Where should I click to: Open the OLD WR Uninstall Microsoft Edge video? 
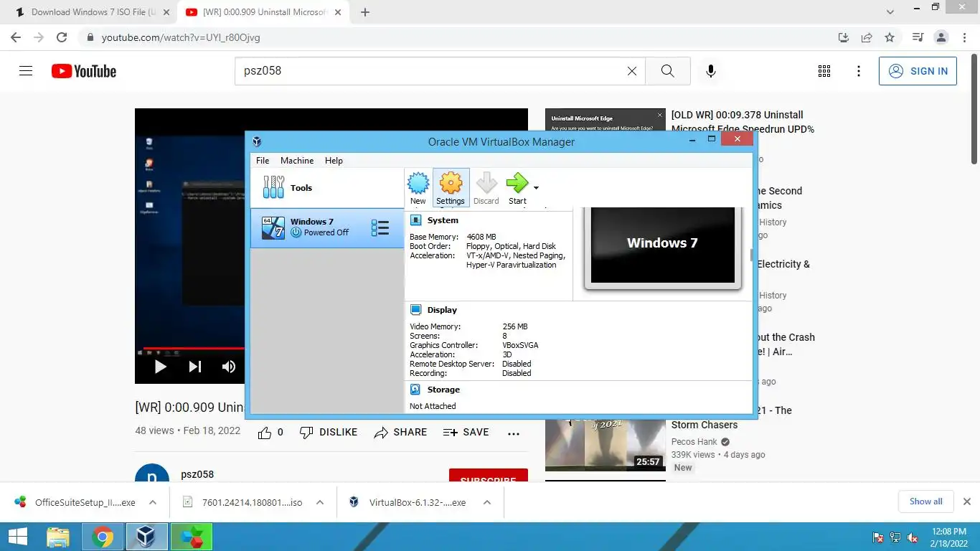(743, 122)
